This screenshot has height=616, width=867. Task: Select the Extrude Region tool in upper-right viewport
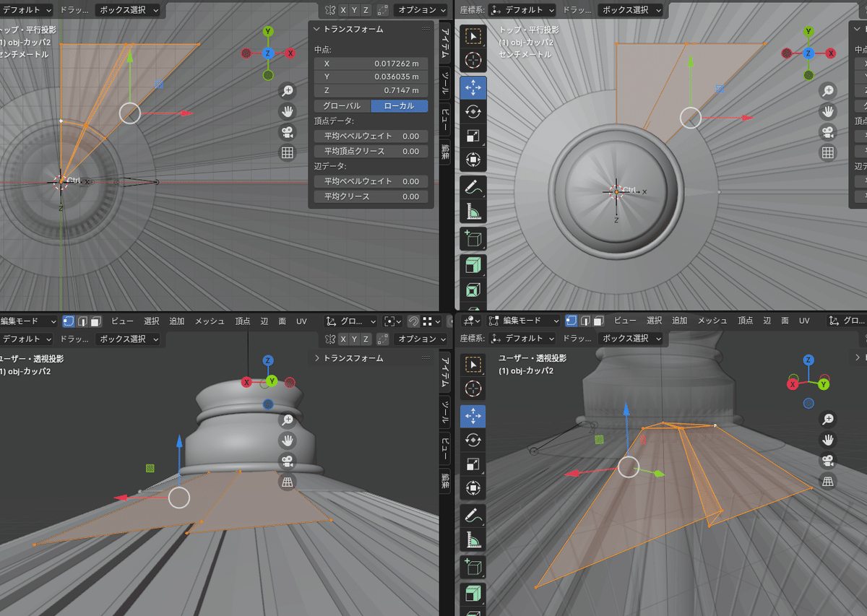coord(473,266)
